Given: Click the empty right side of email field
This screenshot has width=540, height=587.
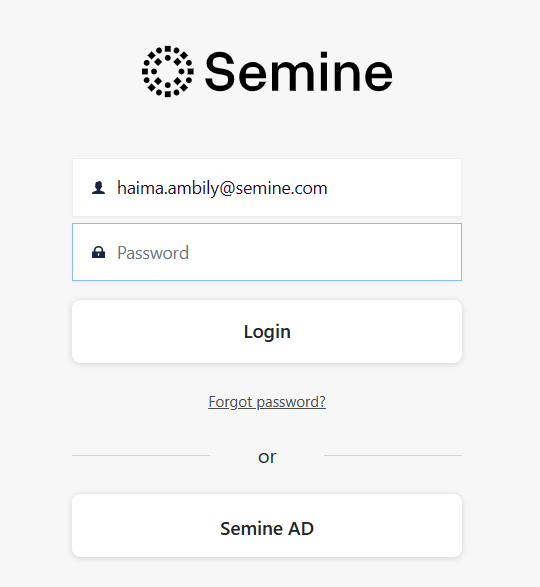Looking at the screenshot, I should 393,188.
